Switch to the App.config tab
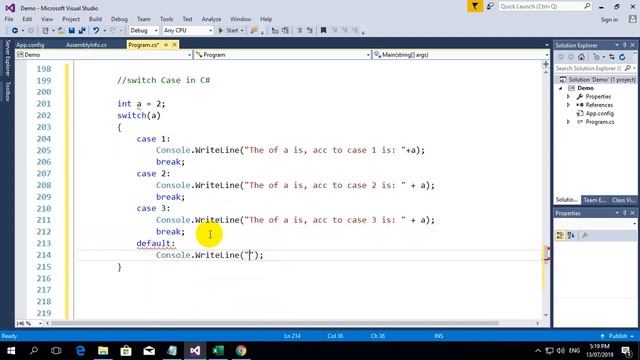This screenshot has height=360, width=640. point(30,45)
